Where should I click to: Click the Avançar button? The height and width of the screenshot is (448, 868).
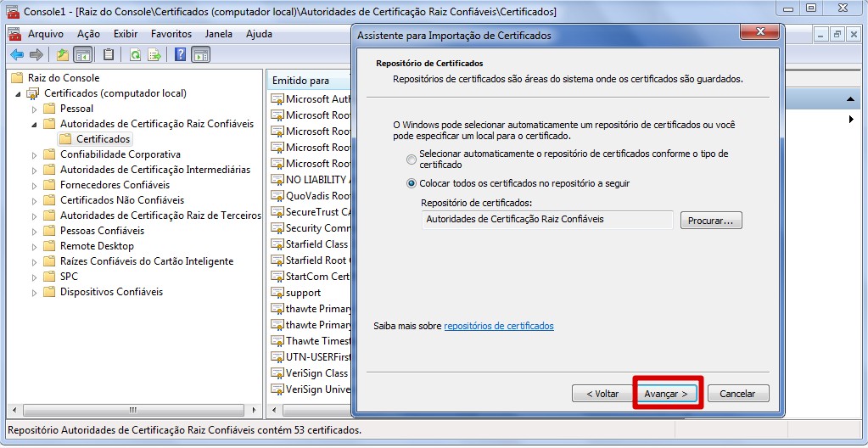(666, 394)
